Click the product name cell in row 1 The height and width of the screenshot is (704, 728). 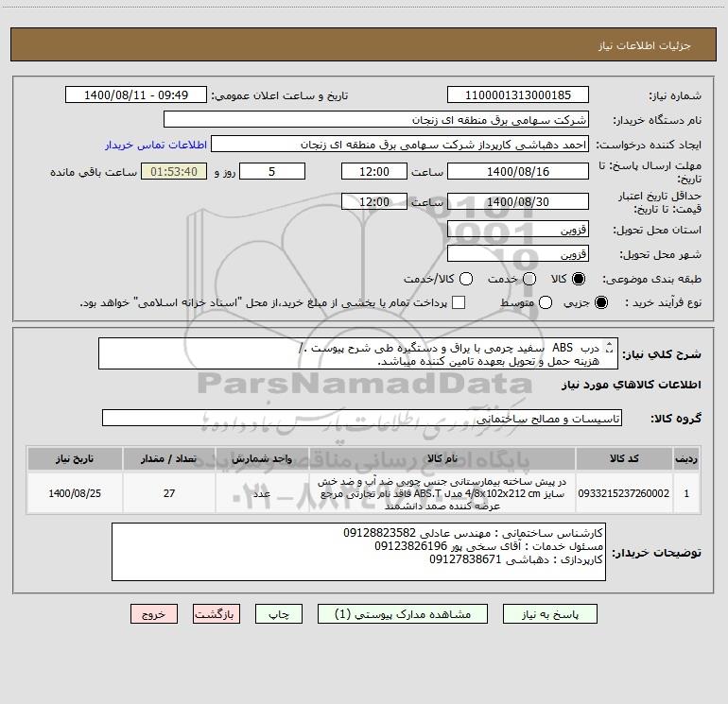pos(442,493)
